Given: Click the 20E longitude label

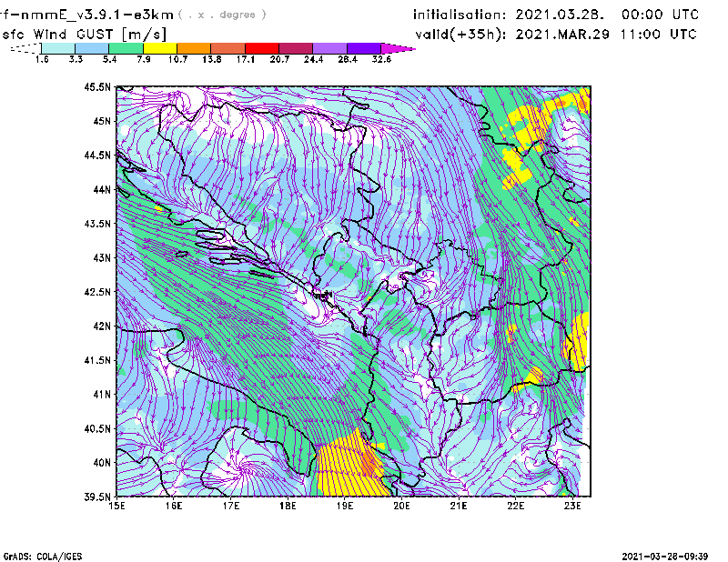Looking at the screenshot, I should [x=401, y=506].
